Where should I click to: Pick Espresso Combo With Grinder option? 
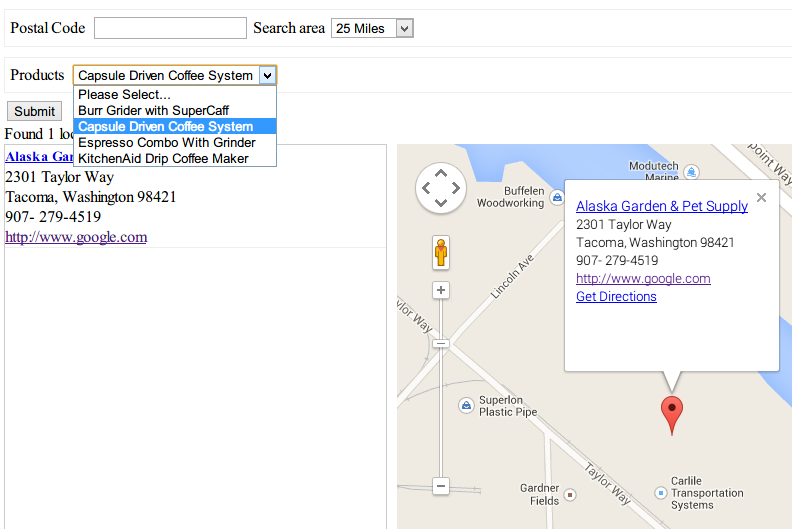coord(175,142)
